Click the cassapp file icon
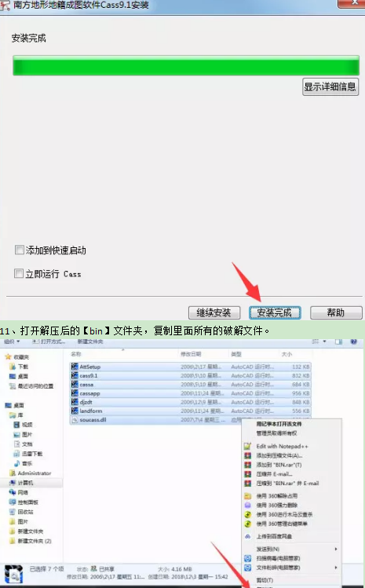 pyautogui.click(x=75, y=393)
